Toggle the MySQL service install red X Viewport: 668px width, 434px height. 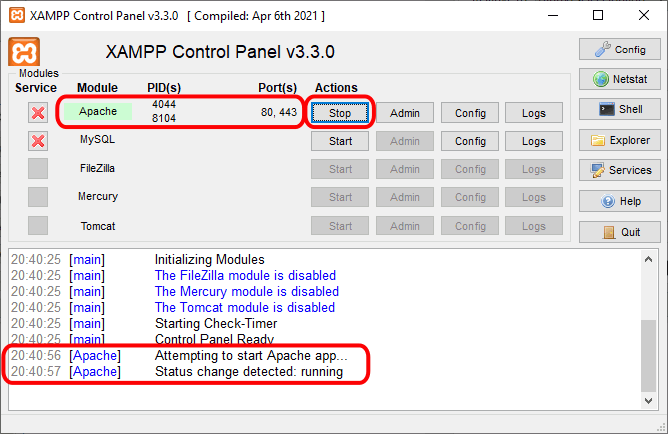(38, 141)
